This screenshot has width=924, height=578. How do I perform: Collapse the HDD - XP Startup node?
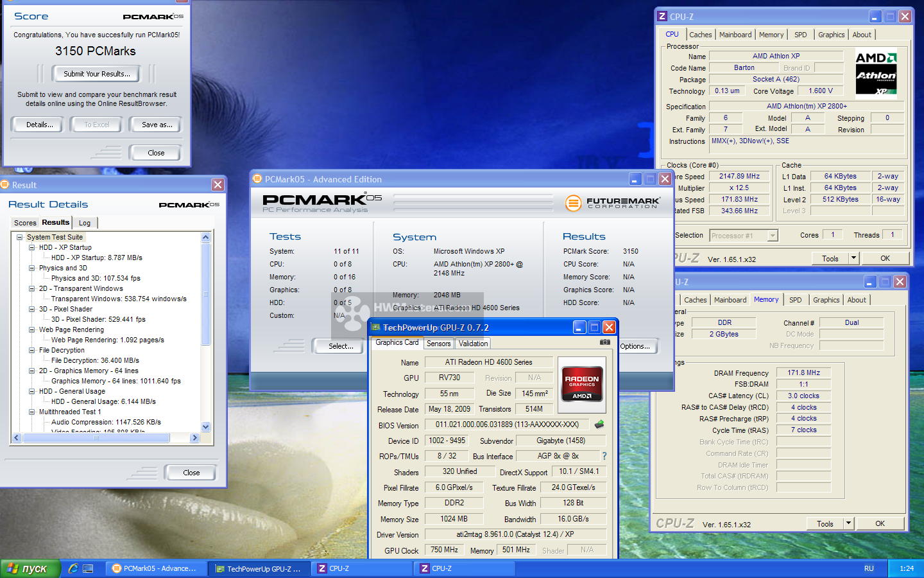(x=32, y=247)
